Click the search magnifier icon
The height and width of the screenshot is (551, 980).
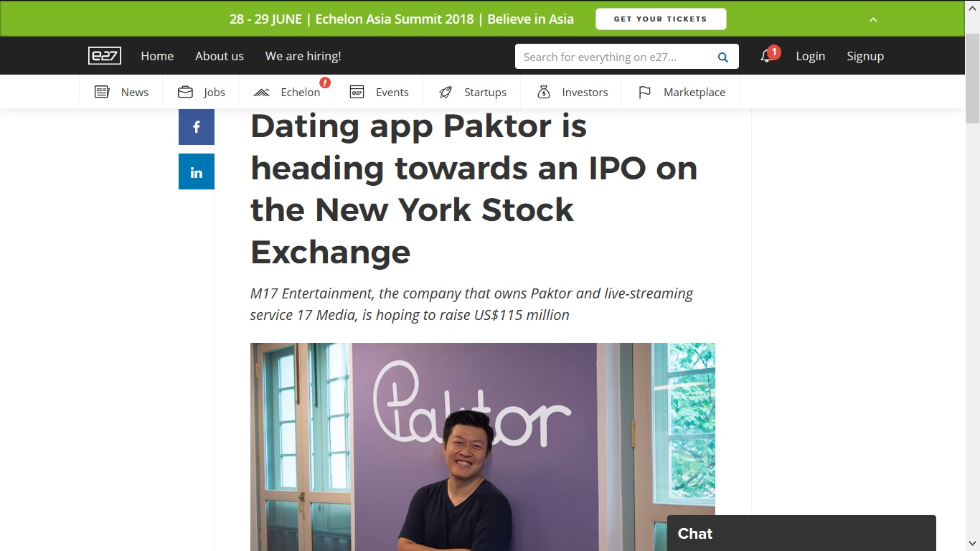pyautogui.click(x=723, y=57)
